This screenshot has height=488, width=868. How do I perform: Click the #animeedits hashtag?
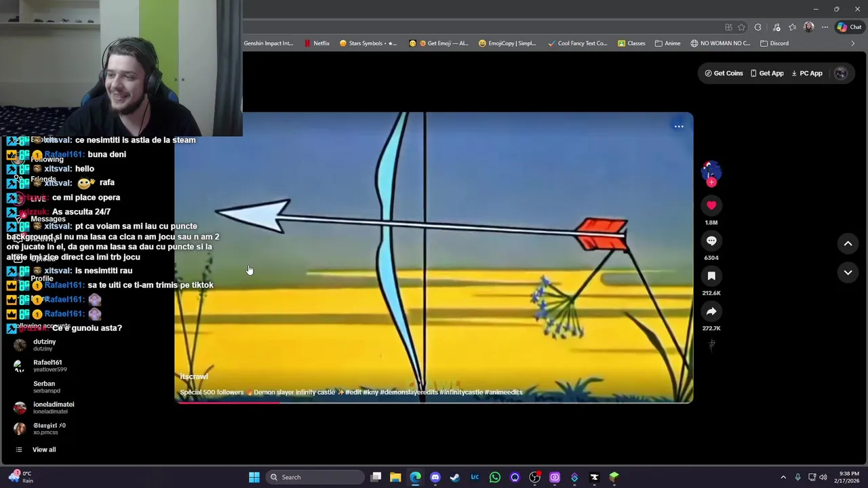point(503,392)
